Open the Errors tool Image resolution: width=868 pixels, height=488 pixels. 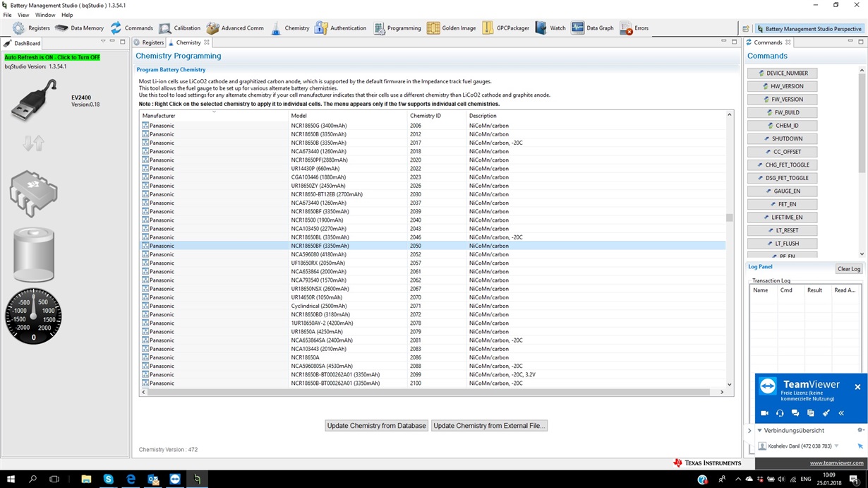coord(634,28)
